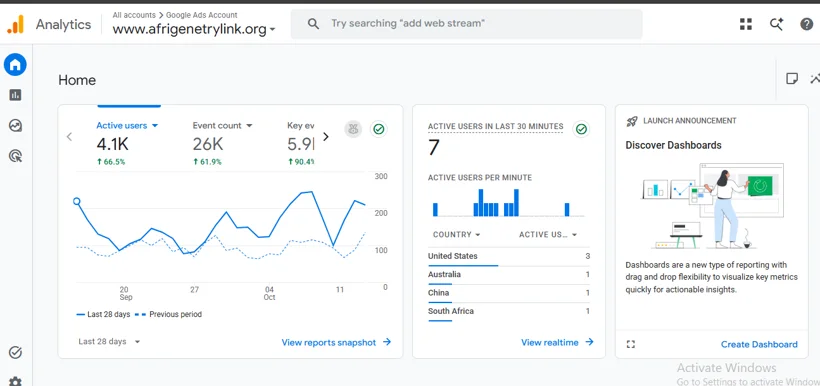Open the ACTIVE US... metric dropdown
The image size is (820, 386).
tap(548, 235)
